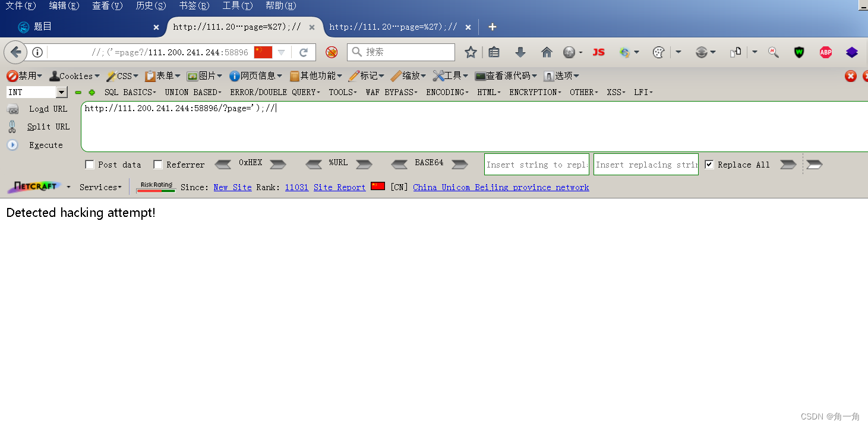Open the rank 11031 link

coord(296,187)
